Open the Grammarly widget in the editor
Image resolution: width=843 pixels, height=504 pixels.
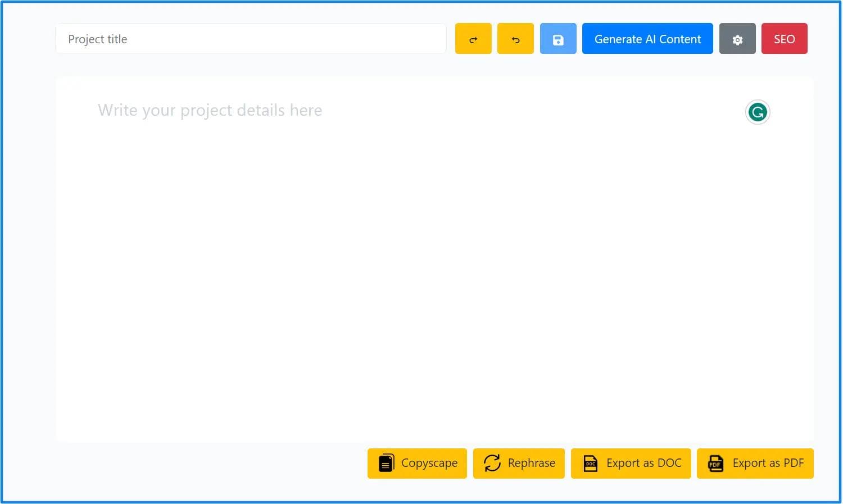click(757, 112)
